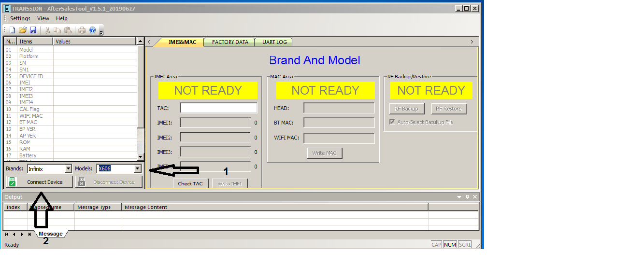
Task: Select the CAL Flag row
Action: point(71,109)
